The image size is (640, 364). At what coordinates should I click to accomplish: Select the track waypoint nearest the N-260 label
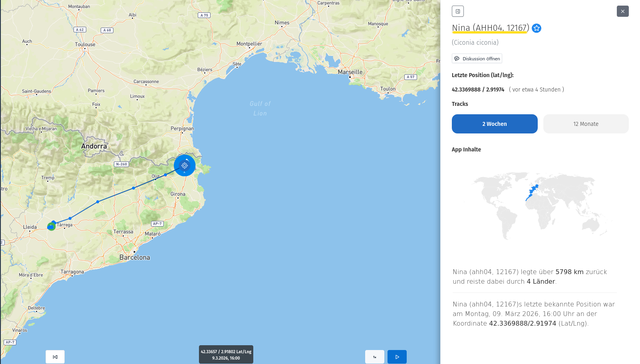133,188
